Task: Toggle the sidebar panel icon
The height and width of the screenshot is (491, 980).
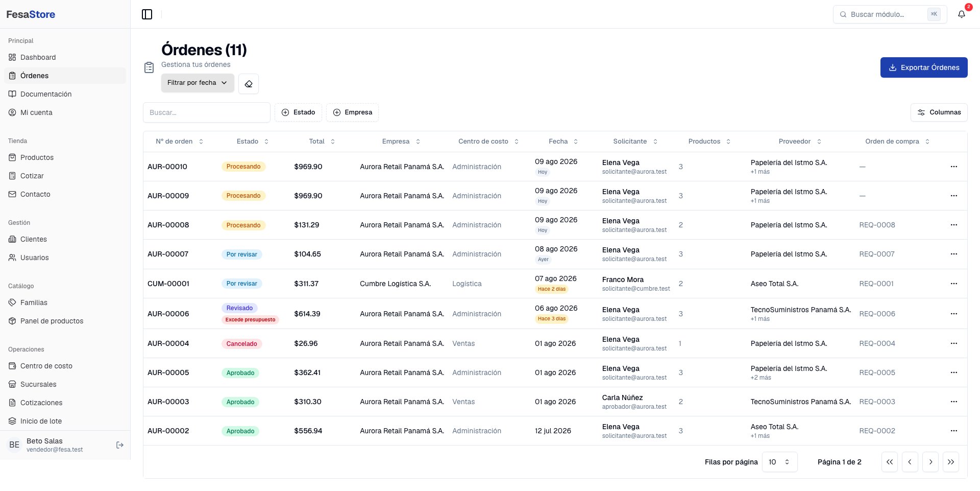Action: click(x=147, y=14)
